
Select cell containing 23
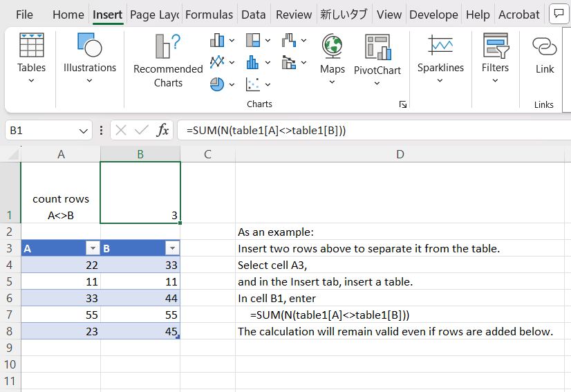coord(61,331)
